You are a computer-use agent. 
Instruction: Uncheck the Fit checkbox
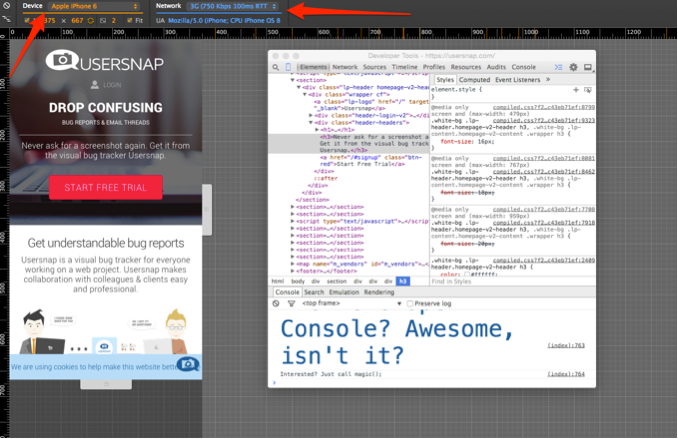pyautogui.click(x=129, y=20)
